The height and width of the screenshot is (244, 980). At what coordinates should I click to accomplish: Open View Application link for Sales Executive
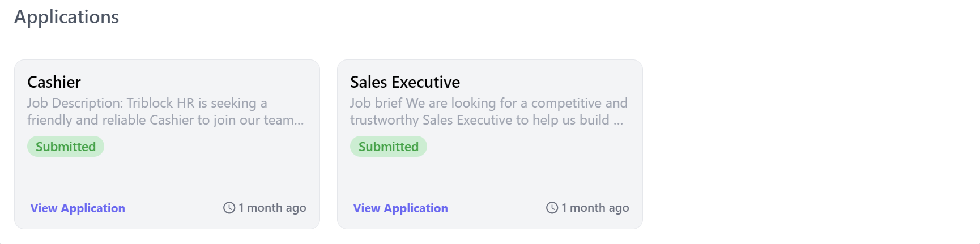400,208
